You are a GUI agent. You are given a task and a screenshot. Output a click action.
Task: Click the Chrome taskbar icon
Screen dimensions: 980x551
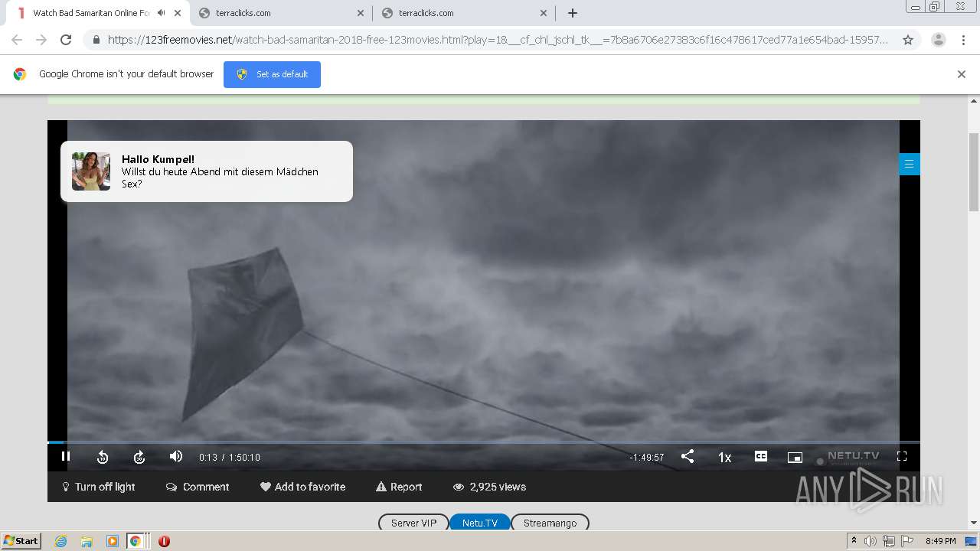136,541
